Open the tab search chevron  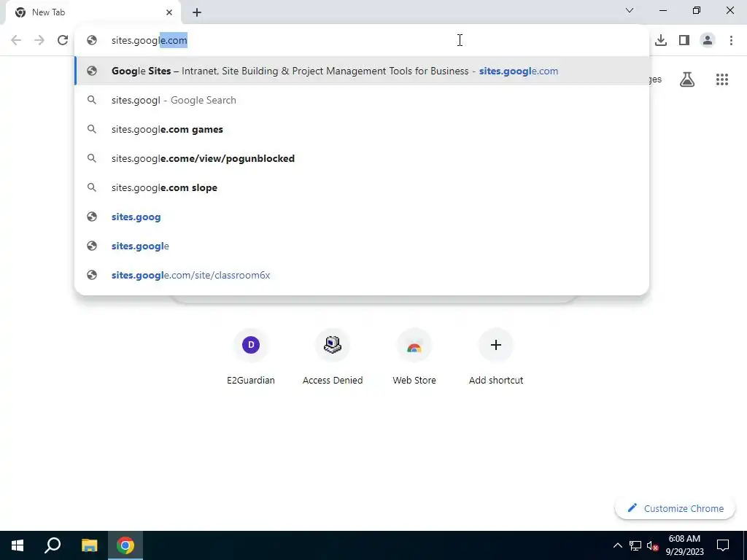click(x=630, y=10)
